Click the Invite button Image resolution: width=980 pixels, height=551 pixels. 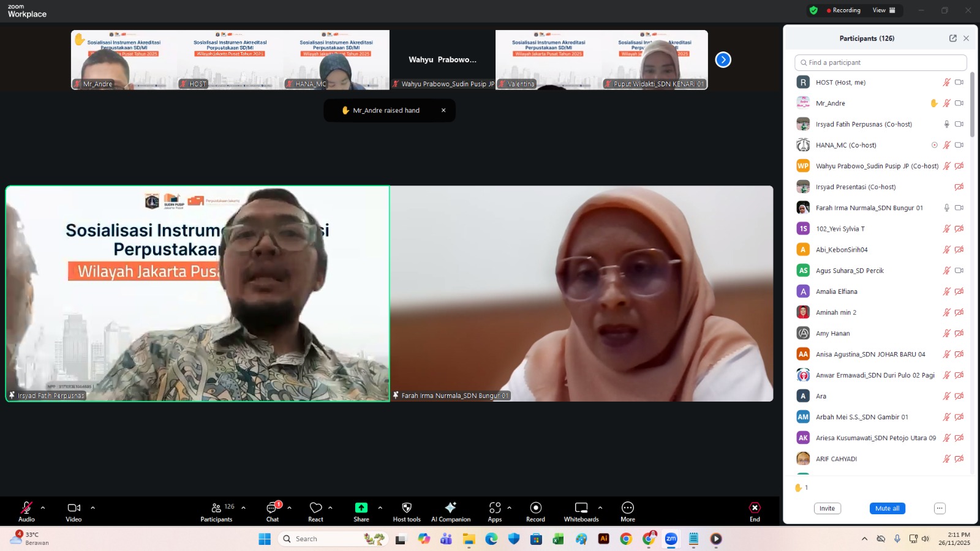[827, 508]
